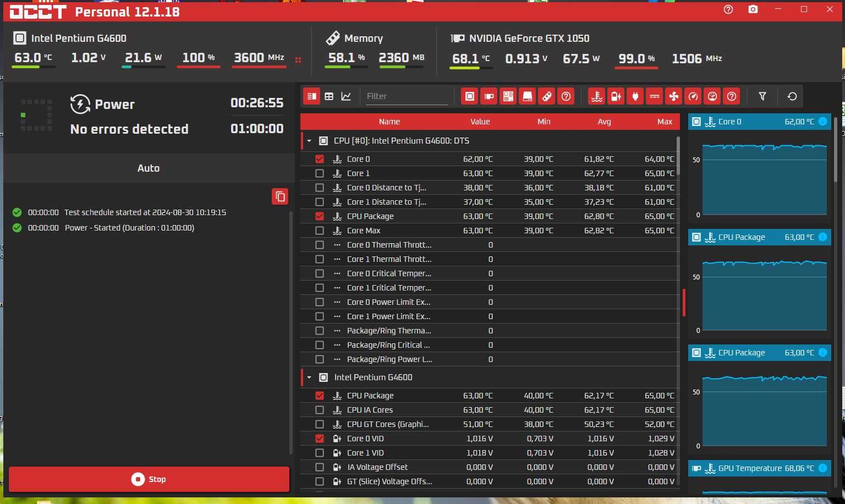Stop the running Power test
Screen dimensions: 845x504
coord(149,479)
